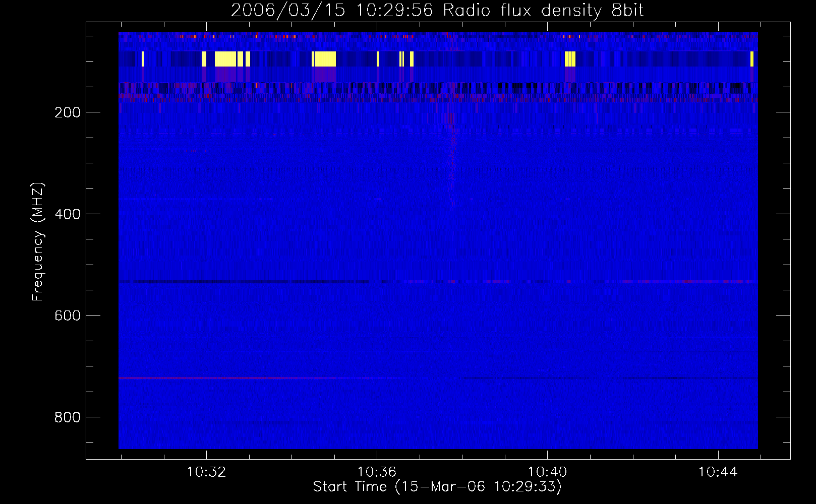
Task: Click the "Frequency (MHZ)" axis label
Action: 38,242
